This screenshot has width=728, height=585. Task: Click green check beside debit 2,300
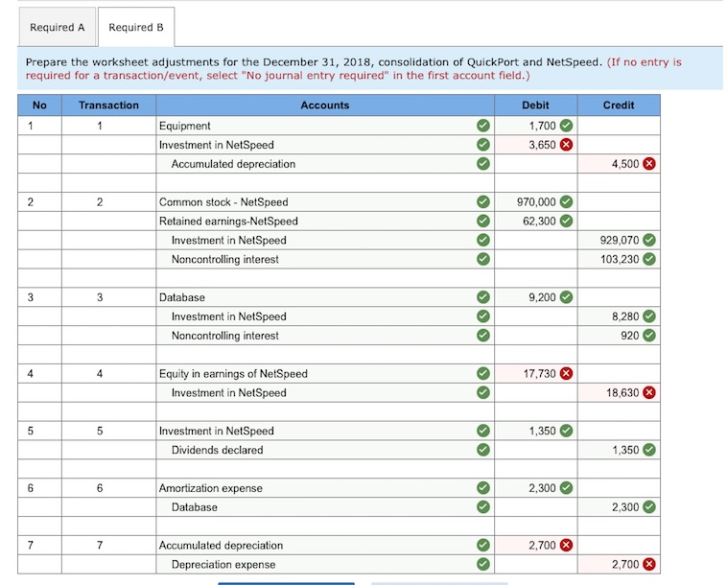[566, 488]
